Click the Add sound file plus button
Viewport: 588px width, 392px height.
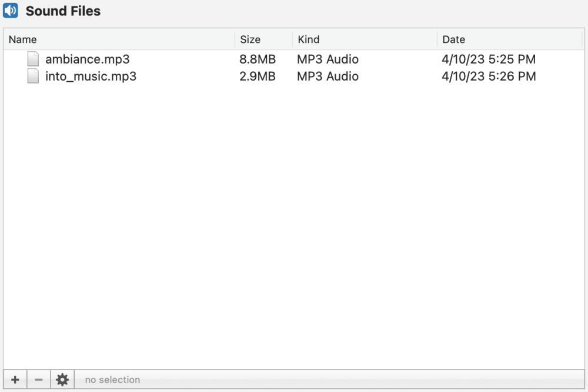(x=15, y=380)
